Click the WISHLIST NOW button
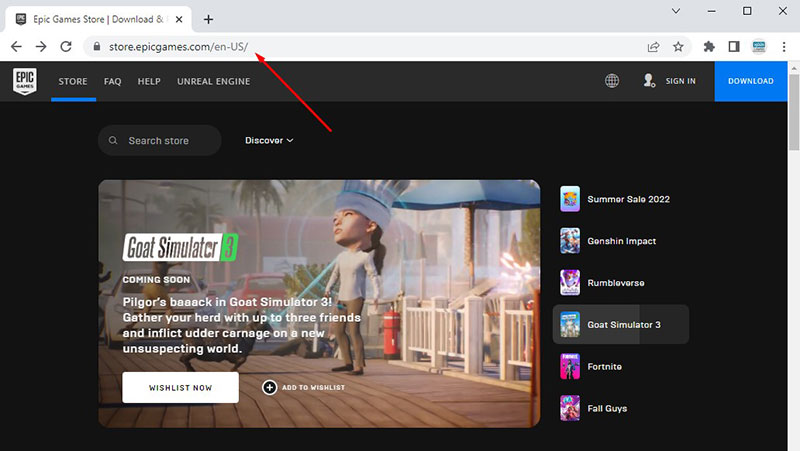 tap(180, 387)
